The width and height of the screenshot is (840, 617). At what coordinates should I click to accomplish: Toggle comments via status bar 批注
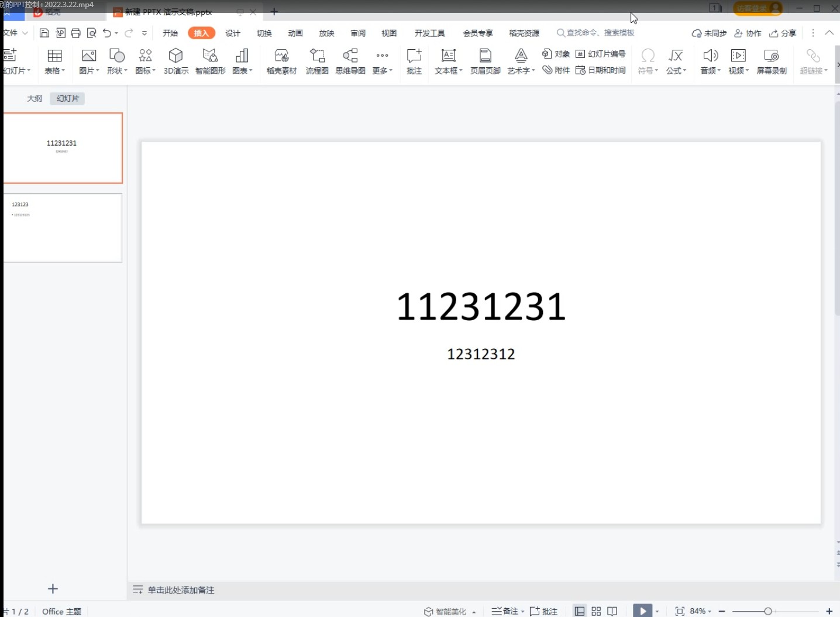coord(543,611)
